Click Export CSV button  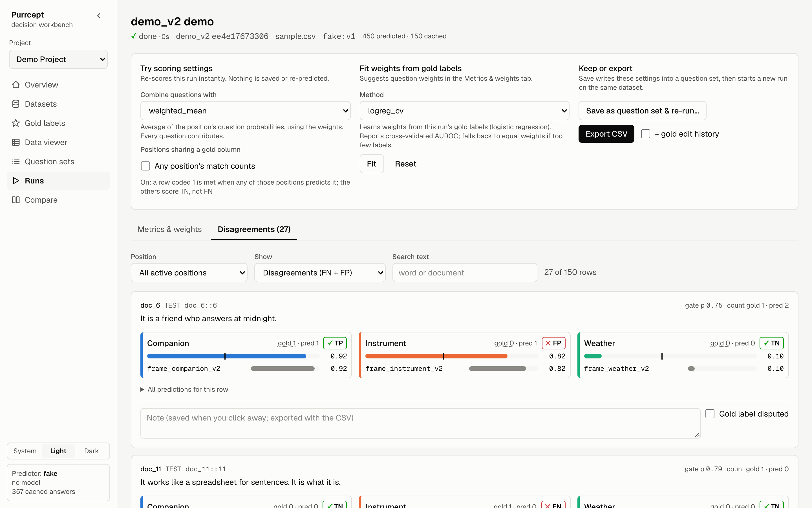606,134
